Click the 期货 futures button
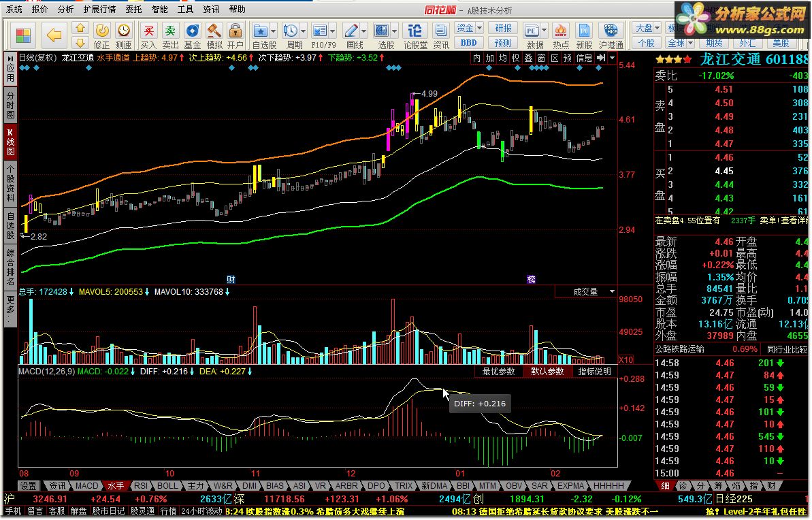The height and width of the screenshot is (520, 812). click(715, 43)
